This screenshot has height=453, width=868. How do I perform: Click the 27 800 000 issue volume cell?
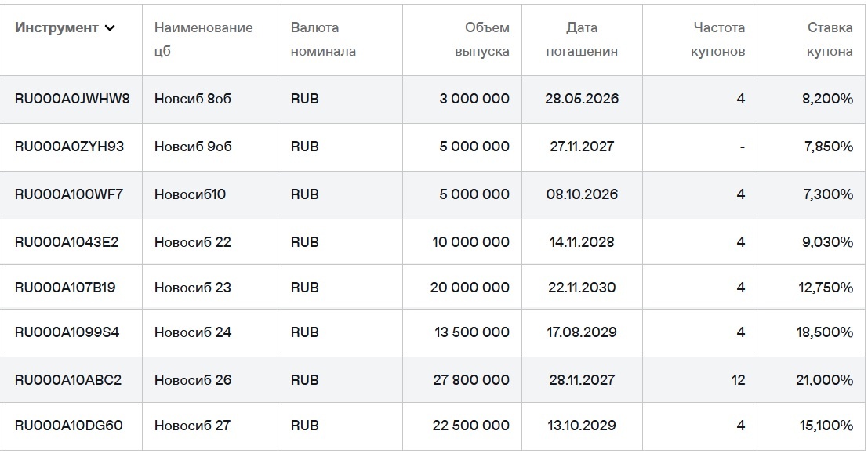coord(470,379)
